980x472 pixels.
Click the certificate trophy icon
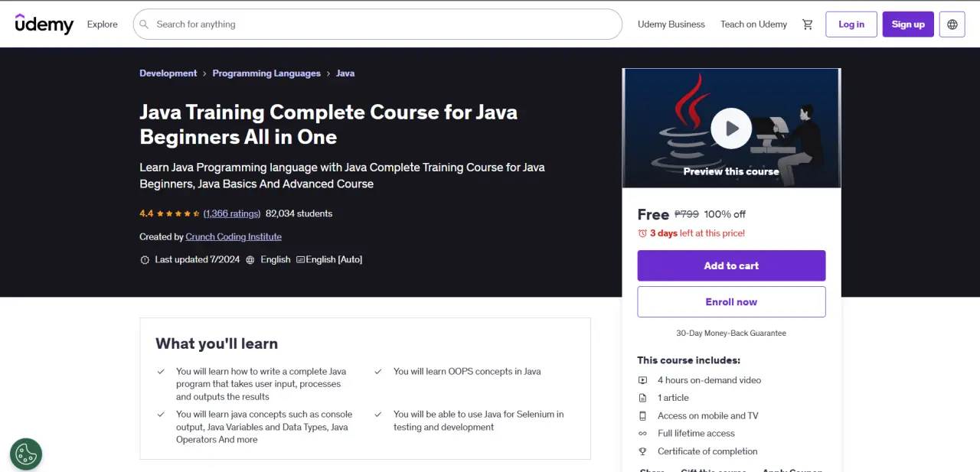pos(643,451)
